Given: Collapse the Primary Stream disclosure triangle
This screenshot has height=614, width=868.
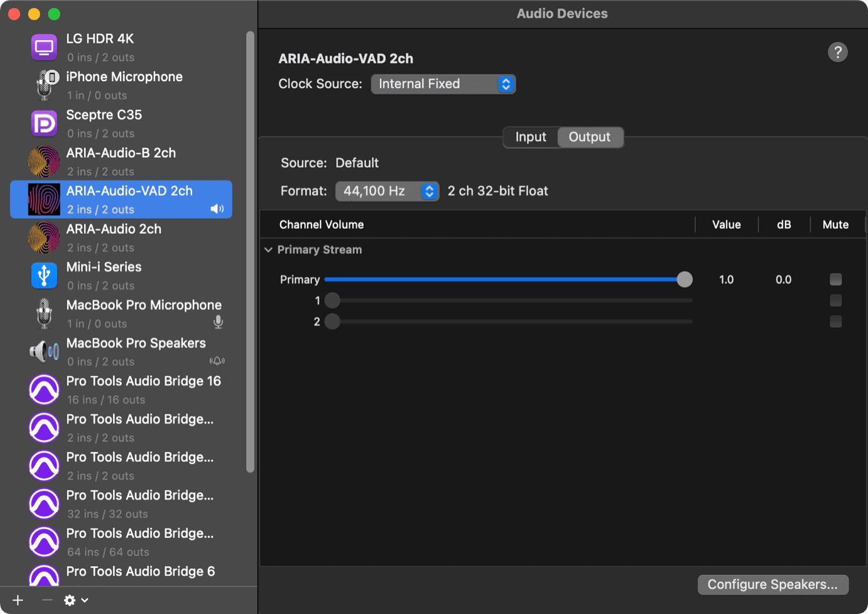Looking at the screenshot, I should tap(268, 250).
